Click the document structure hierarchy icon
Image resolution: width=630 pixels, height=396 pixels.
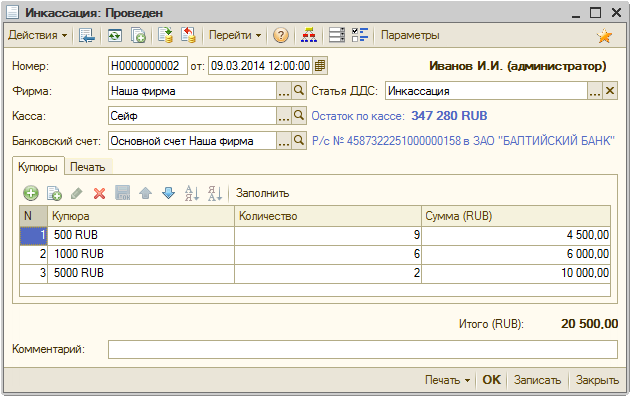(x=309, y=35)
